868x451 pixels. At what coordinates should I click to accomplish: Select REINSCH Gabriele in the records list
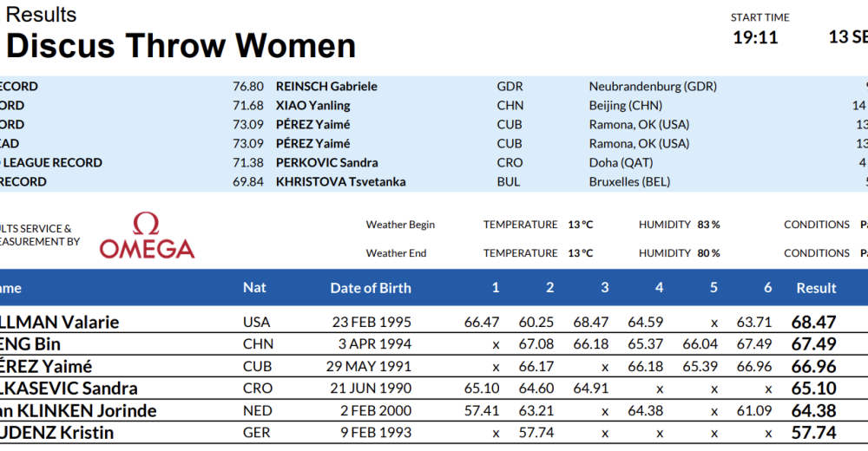326,87
